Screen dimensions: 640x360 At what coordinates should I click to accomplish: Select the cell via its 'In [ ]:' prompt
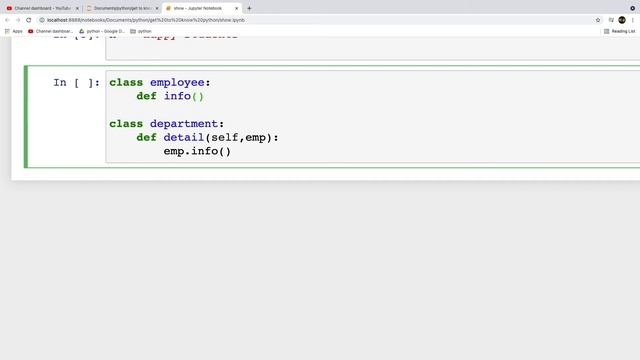76,83
